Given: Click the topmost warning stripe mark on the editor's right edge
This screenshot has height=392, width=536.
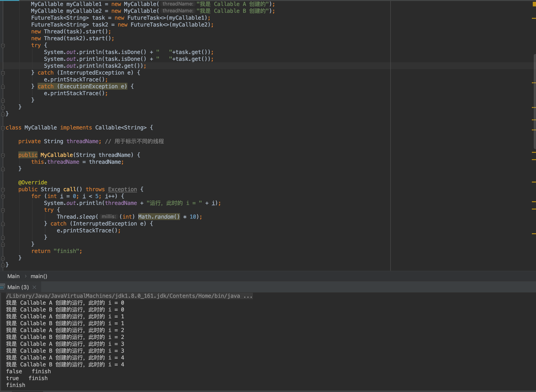Looking at the screenshot, I should point(534,18).
